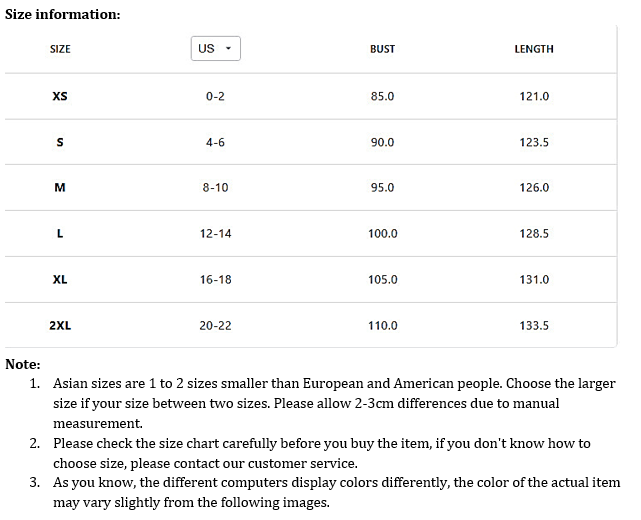The image size is (641, 520).
Task: Click the Note heading text
Action: [23, 364]
